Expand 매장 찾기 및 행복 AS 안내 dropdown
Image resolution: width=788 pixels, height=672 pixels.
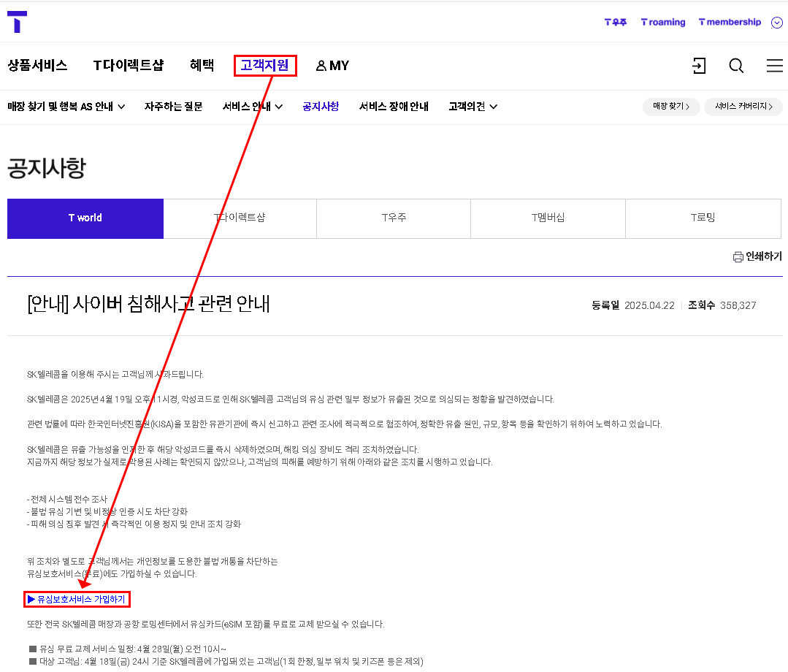[66, 107]
